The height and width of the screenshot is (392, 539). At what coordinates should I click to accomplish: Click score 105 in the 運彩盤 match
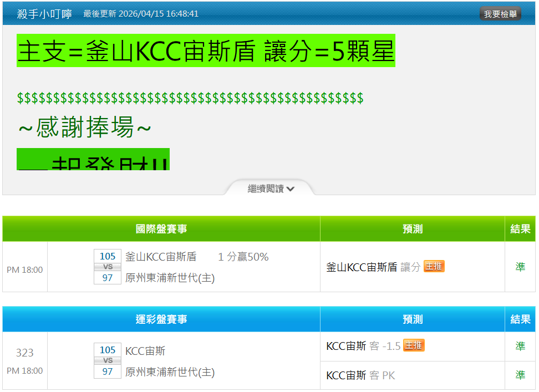tap(108, 350)
